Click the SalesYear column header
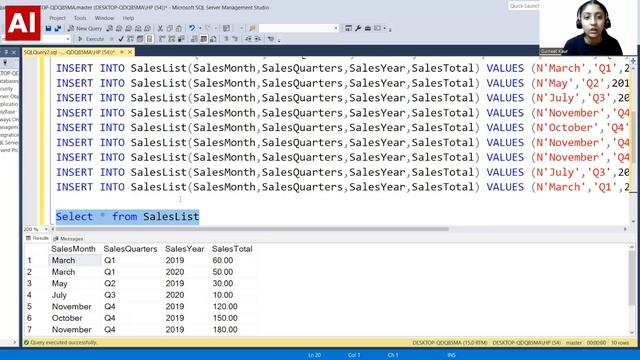 point(184,249)
